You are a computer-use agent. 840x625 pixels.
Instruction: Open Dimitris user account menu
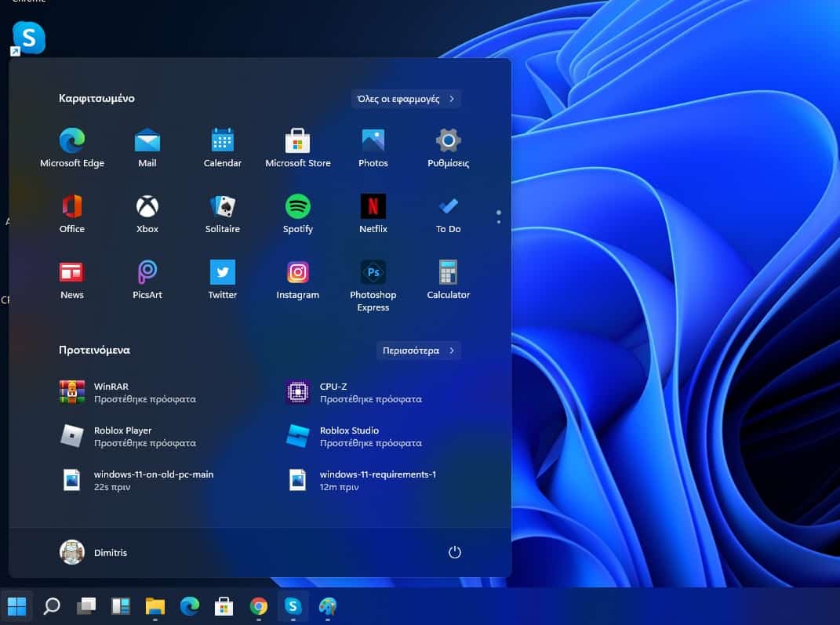click(x=93, y=552)
